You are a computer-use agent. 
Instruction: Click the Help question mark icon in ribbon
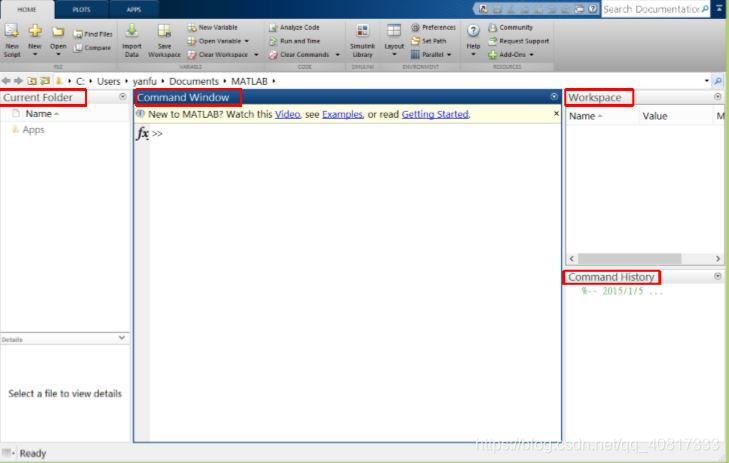tap(473, 31)
